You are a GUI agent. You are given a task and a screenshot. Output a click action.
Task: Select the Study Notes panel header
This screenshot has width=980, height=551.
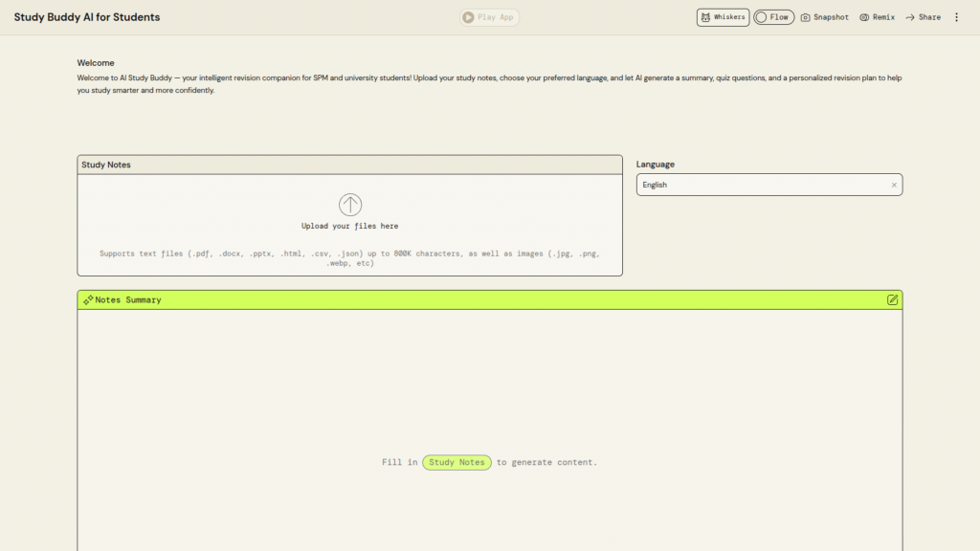(x=349, y=165)
